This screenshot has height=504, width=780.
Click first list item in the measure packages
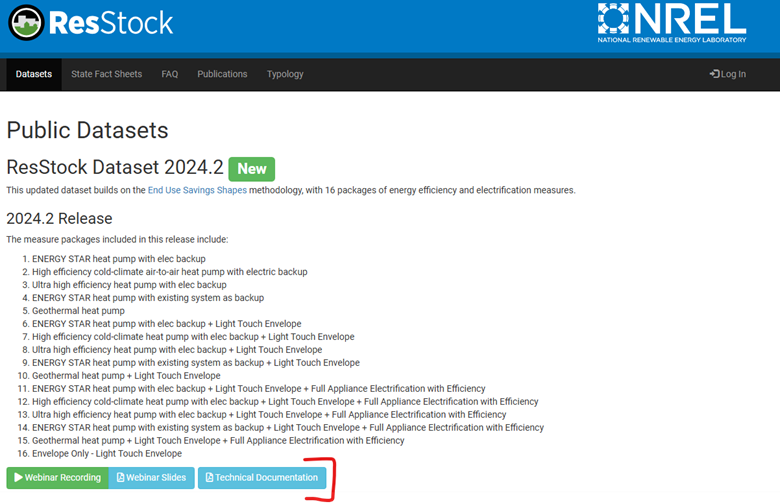coord(119,259)
